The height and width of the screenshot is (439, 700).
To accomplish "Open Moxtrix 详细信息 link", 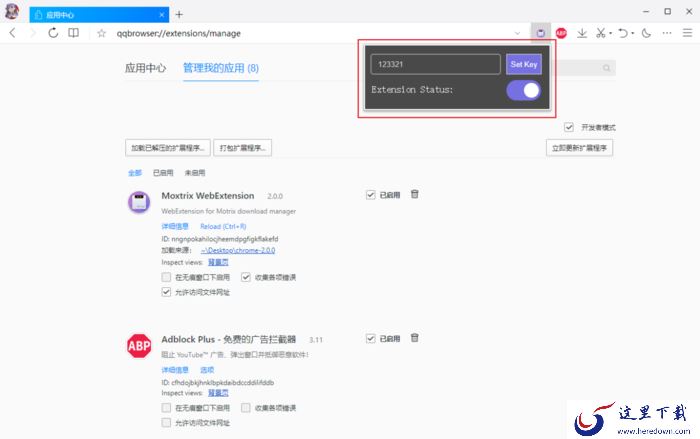I will pos(175,226).
